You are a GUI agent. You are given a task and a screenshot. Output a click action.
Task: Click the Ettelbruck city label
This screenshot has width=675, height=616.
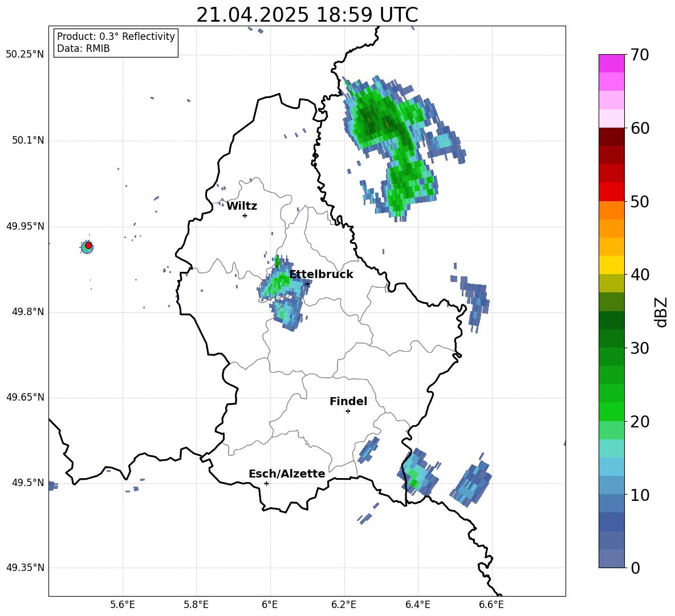(321, 275)
